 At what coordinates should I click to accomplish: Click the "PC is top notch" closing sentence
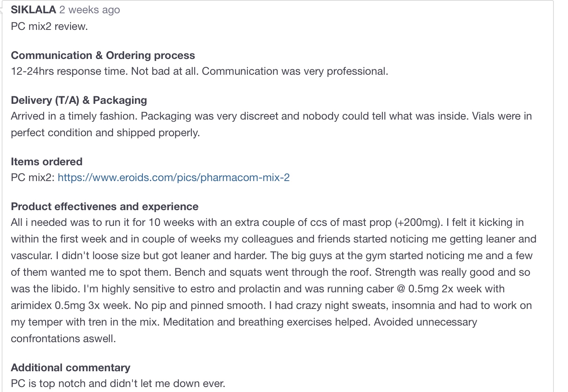click(x=118, y=383)
